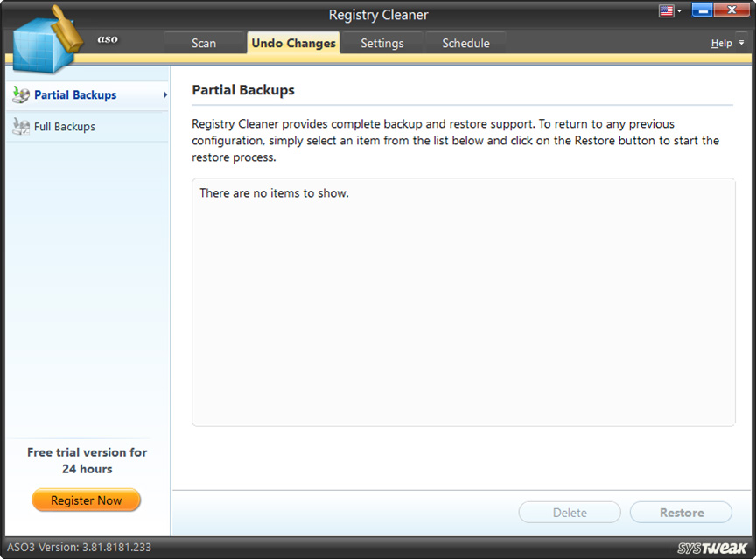Switch to the Settings tab

[x=381, y=42]
